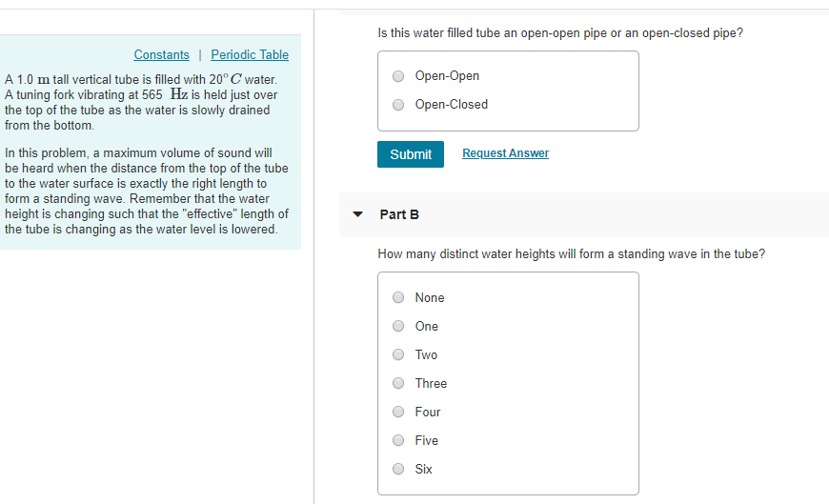This screenshot has height=504, width=829.
Task: Pick the One radio option
Action: tap(398, 327)
